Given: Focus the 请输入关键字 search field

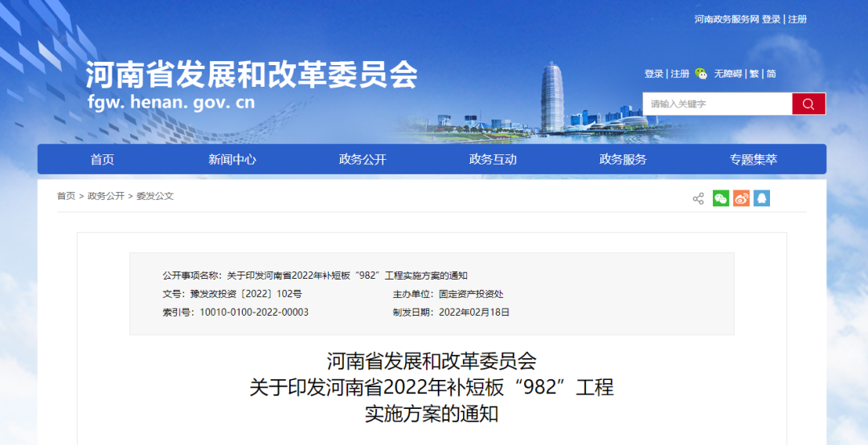Looking at the screenshot, I should pos(717,104).
